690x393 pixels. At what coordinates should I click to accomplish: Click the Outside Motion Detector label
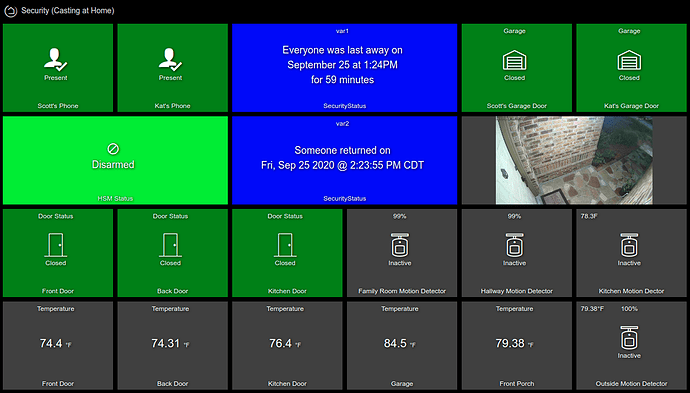[x=631, y=384]
